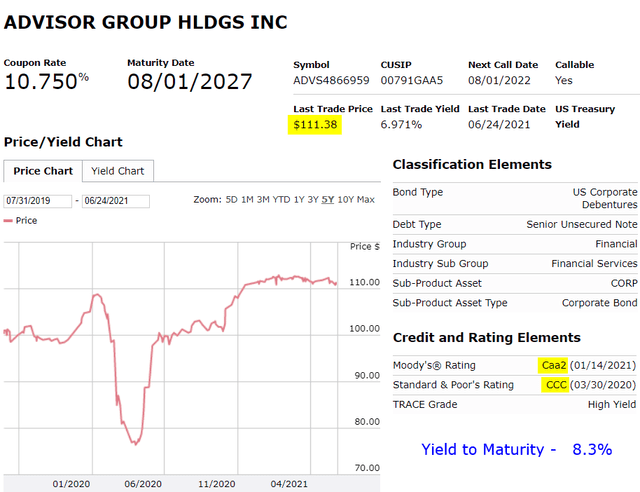This screenshot has width=640, height=492.
Task: Click the High Yield TRACE grade
Action: [612, 404]
